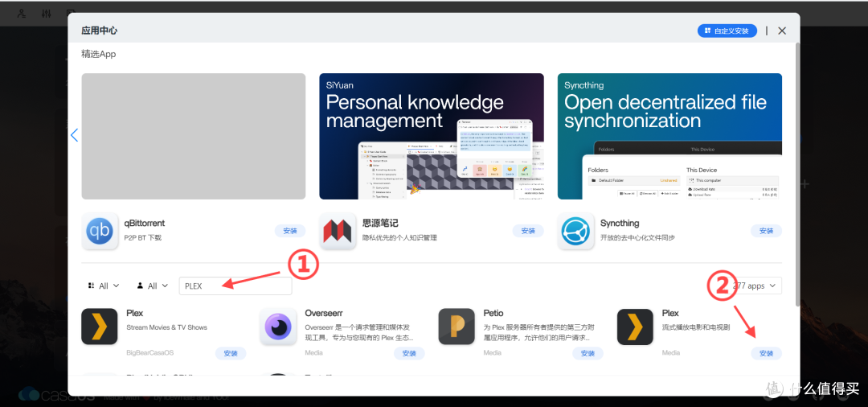Open the account icon in CasaOS top bar

coord(22,14)
